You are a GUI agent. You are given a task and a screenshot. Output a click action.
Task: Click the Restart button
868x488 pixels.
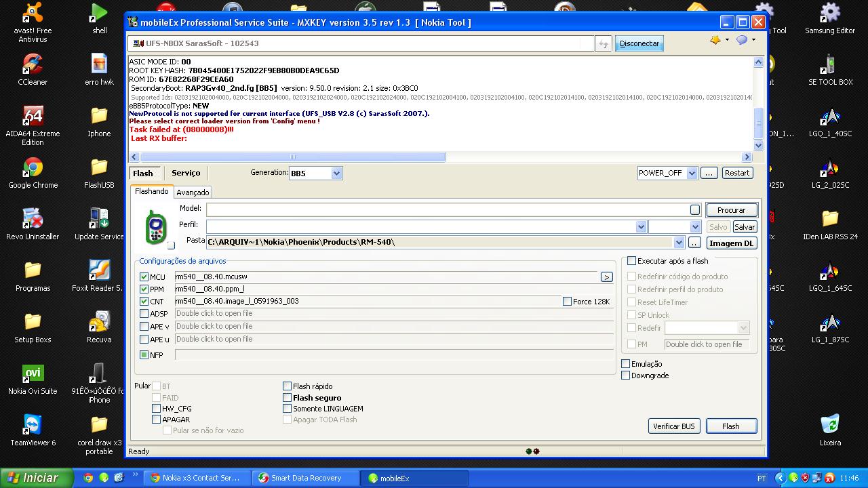(x=737, y=173)
